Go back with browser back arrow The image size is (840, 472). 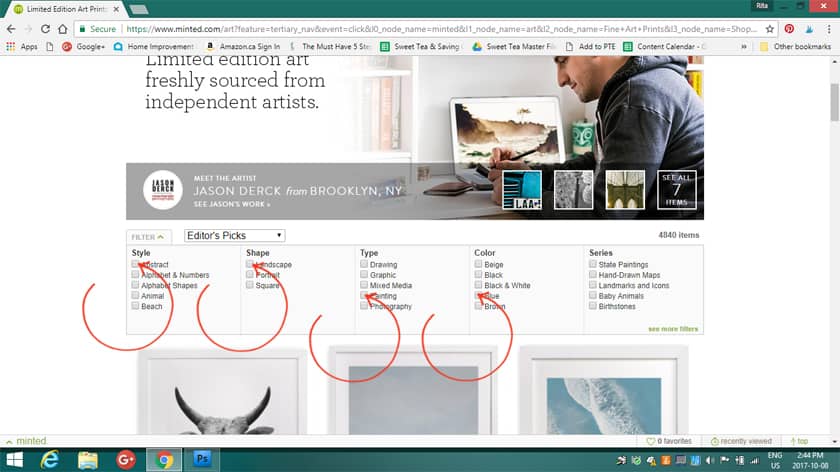pyautogui.click(x=11, y=29)
